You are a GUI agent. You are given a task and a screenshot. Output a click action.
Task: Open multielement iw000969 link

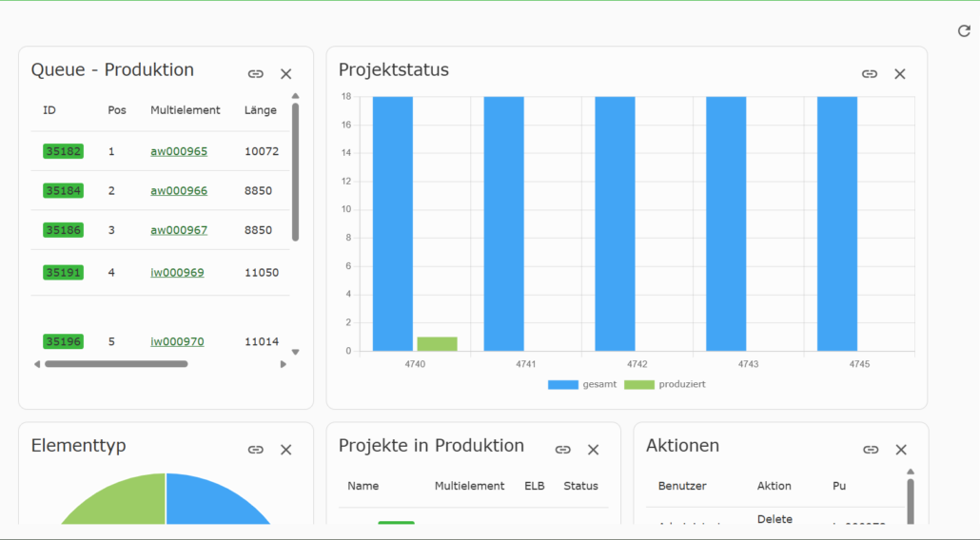point(177,272)
